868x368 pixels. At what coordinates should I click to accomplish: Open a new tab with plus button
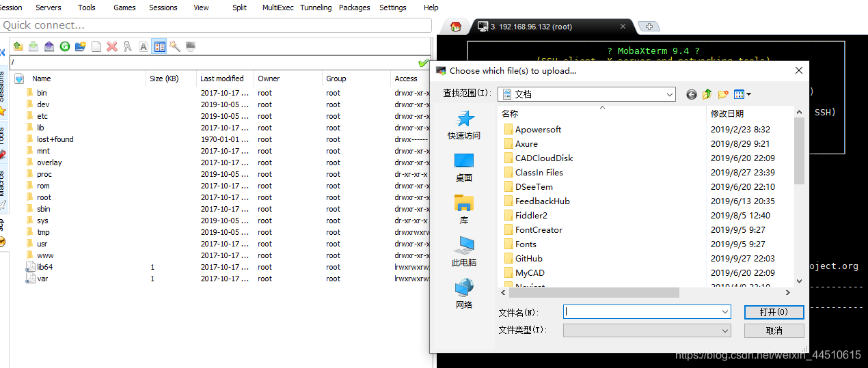click(649, 27)
